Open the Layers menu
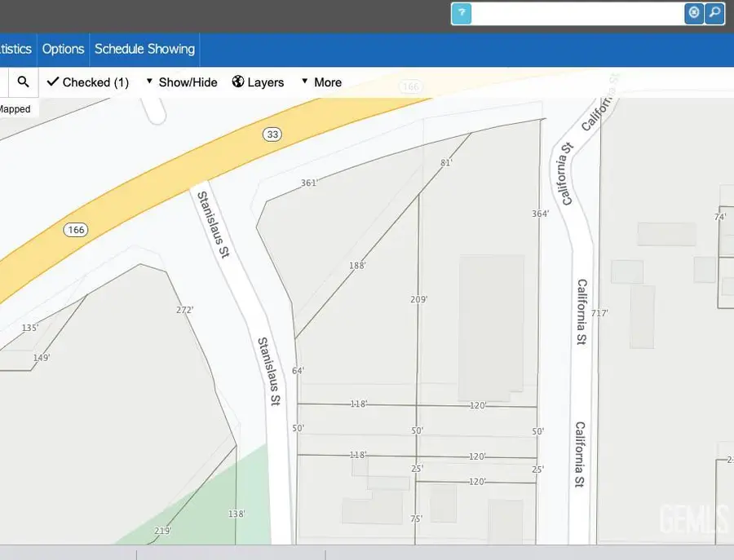This screenshot has width=734, height=560. point(258,82)
